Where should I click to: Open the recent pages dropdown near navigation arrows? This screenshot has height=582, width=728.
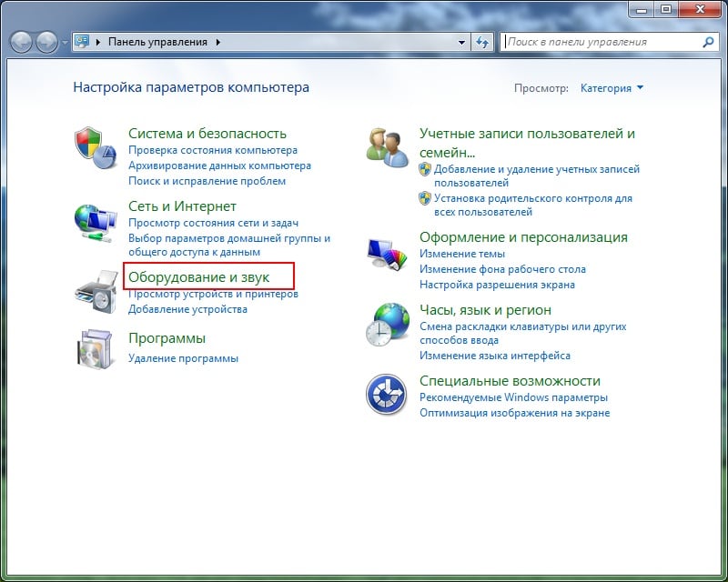(x=64, y=42)
